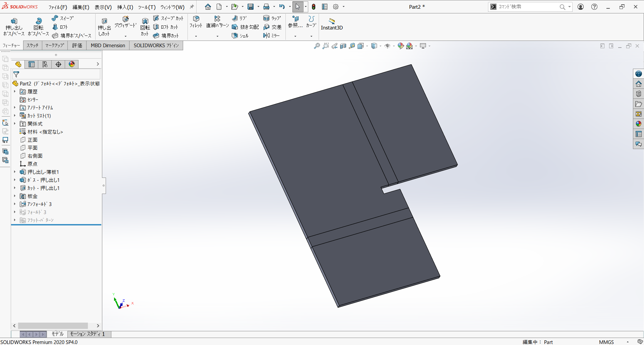Select the Loft Cut (ロフトカット) tool
The height and width of the screenshot is (345, 644).
[x=165, y=27]
